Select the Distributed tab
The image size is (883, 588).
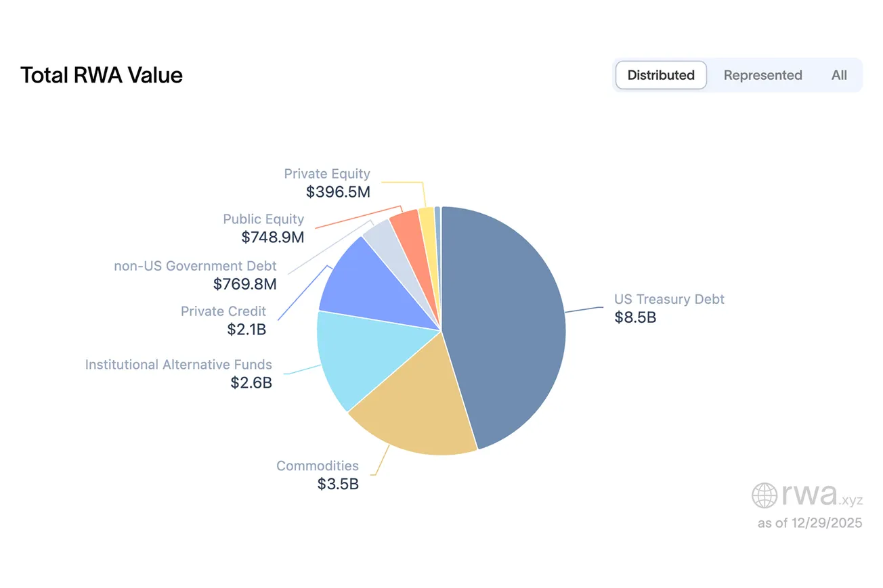661,75
